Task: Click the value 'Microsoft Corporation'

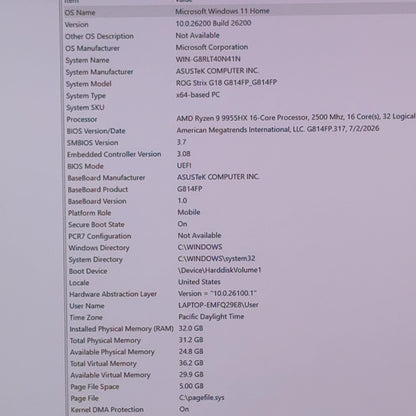Action: click(x=212, y=47)
